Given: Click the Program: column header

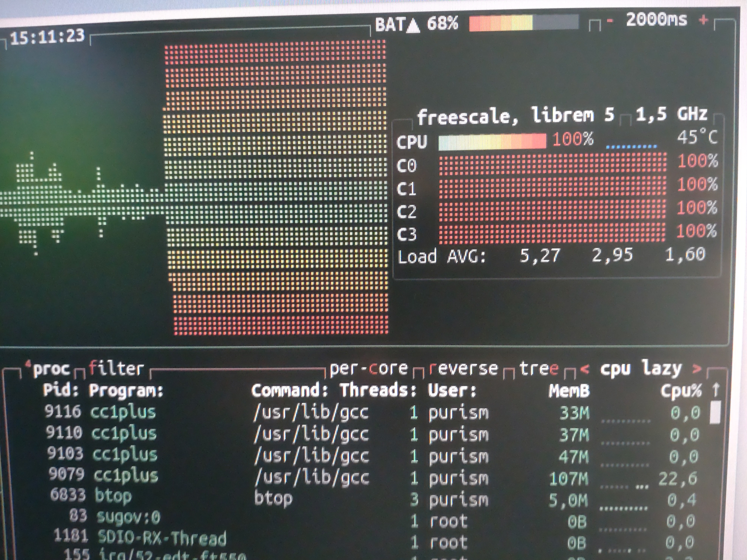Looking at the screenshot, I should click(126, 391).
